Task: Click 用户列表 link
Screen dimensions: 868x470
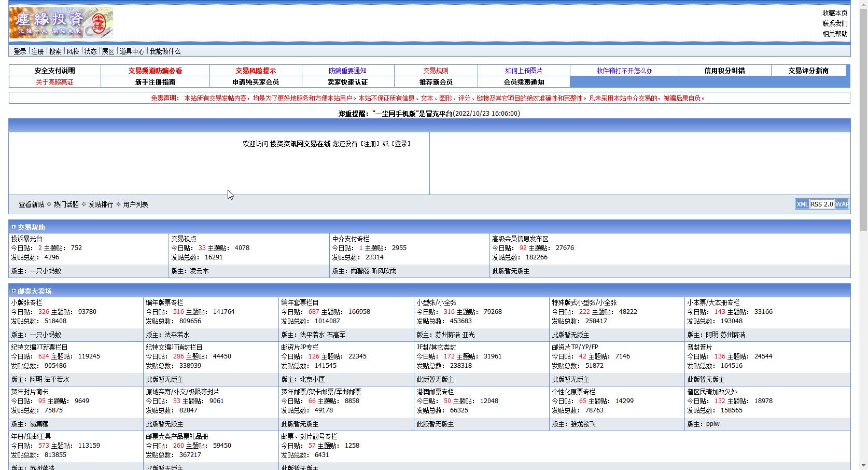Action: (135, 204)
